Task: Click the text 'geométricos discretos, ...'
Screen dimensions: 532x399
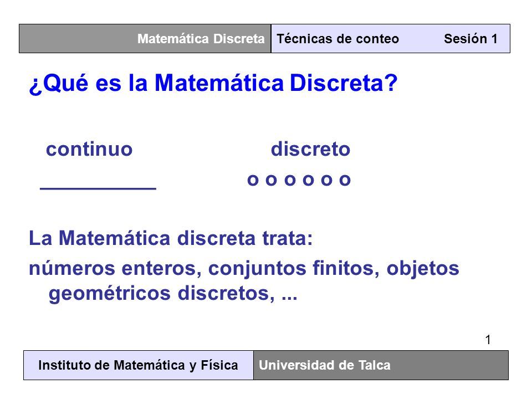Action: (173, 293)
